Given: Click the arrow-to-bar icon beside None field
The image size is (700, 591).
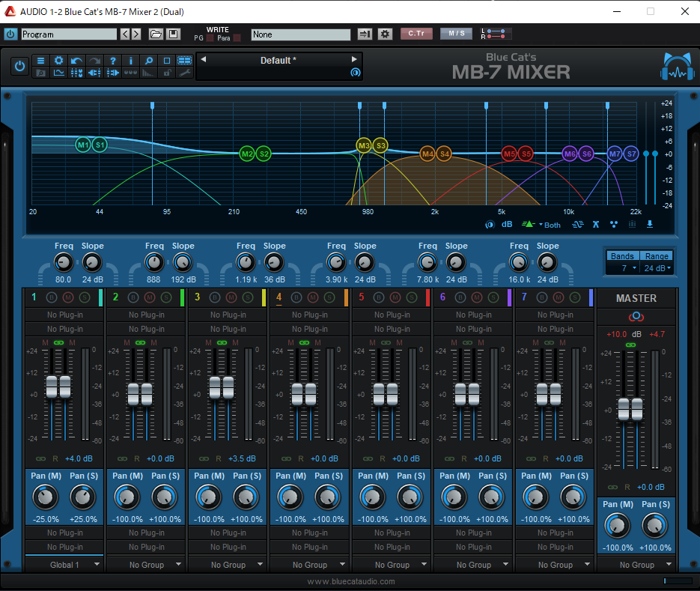Looking at the screenshot, I should (365, 34).
